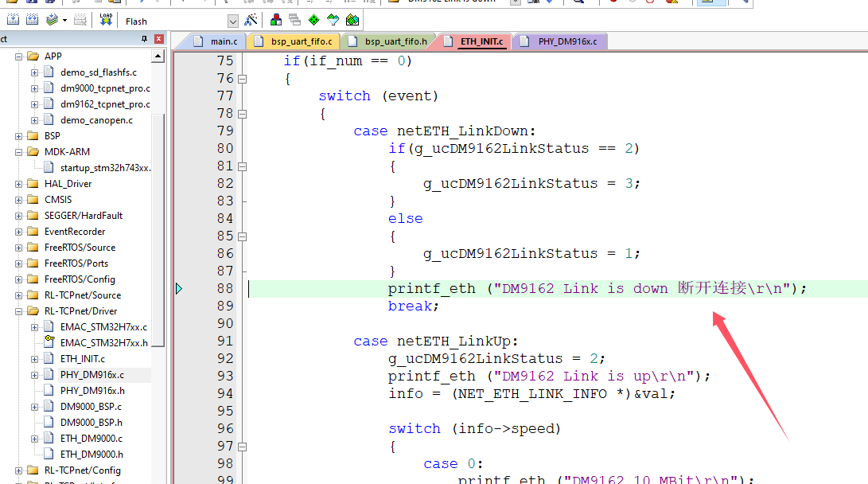868x484 pixels.
Task: Select ETH_INIT.c in project tree
Action: (x=83, y=359)
